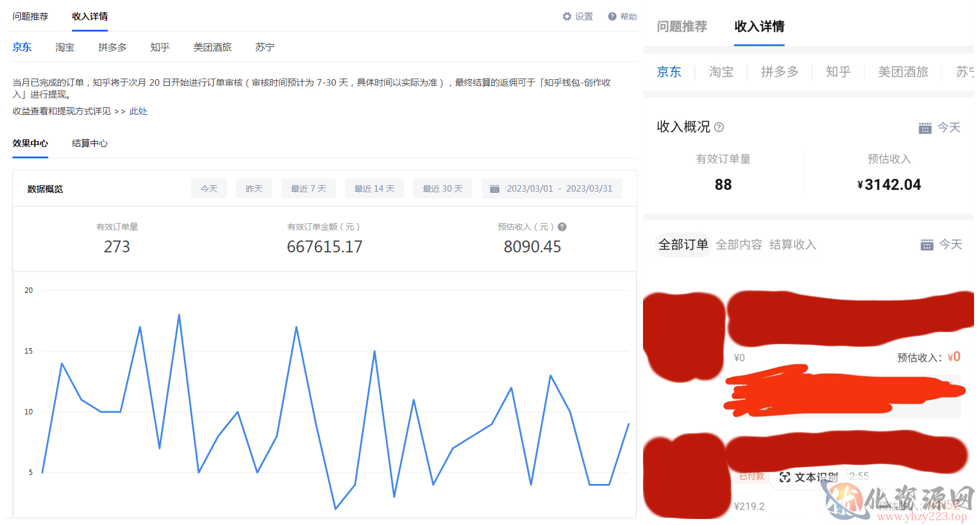
Task: Click 预估收入：¥0 on first order
Action: point(929,357)
